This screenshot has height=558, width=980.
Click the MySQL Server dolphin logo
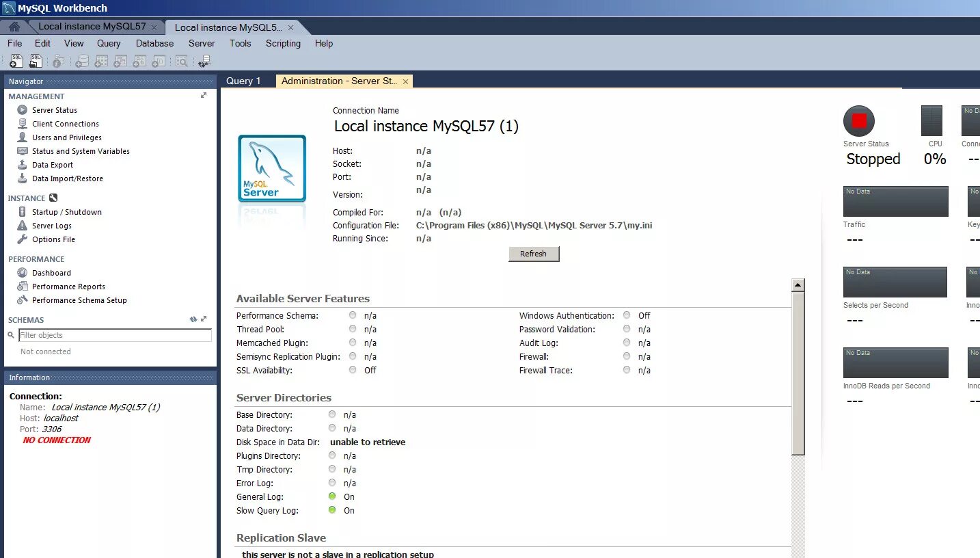point(272,168)
